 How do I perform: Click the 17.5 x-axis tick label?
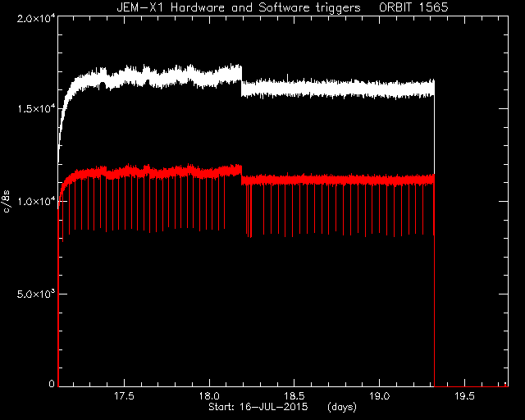(124, 396)
